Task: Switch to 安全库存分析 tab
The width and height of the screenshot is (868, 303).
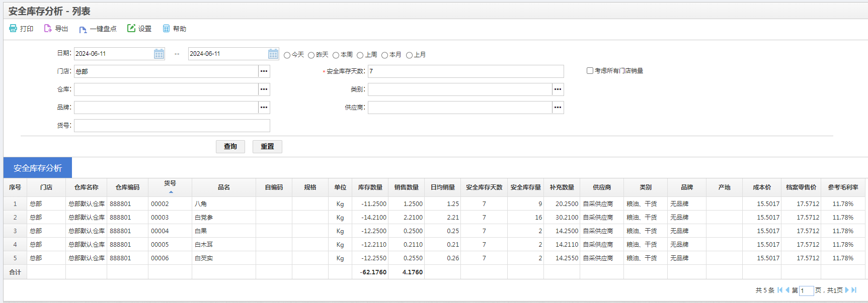Action: [x=38, y=168]
